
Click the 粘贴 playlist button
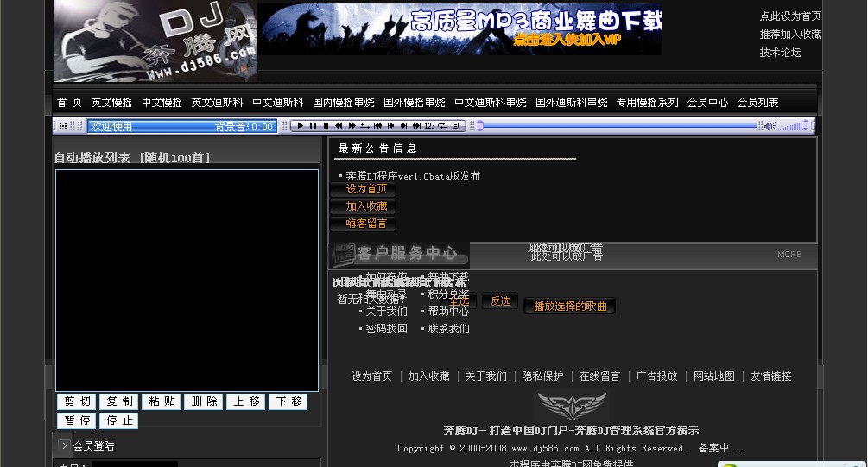coord(162,401)
